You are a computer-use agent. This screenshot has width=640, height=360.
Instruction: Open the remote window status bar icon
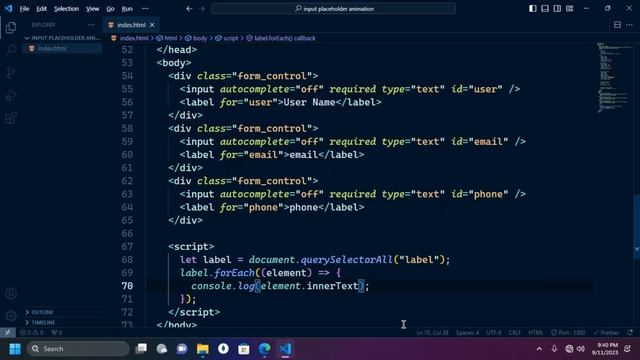point(8,333)
